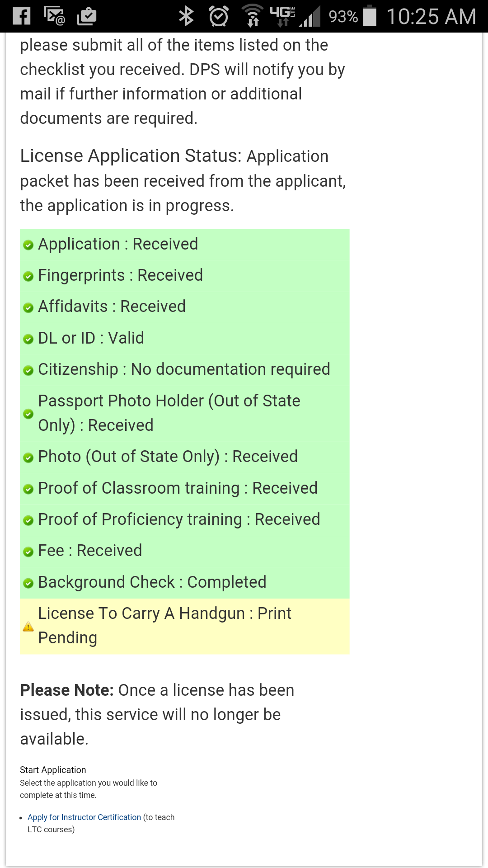The image size is (488, 868).
Task: Tap the Start Application heading
Action: [53, 770]
